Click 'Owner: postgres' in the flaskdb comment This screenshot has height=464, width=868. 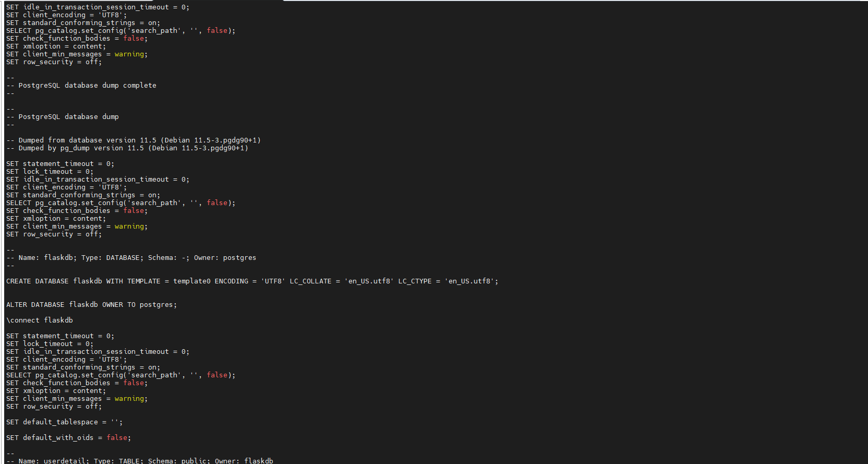pos(225,258)
